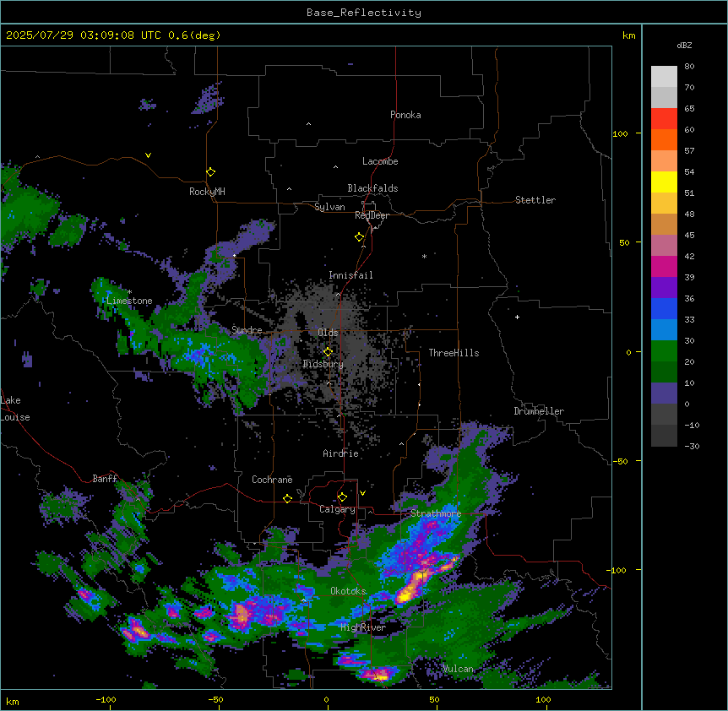728x711 pixels.
Task: Select the blue 36-33 dBZ legend color
Action: click(664, 308)
